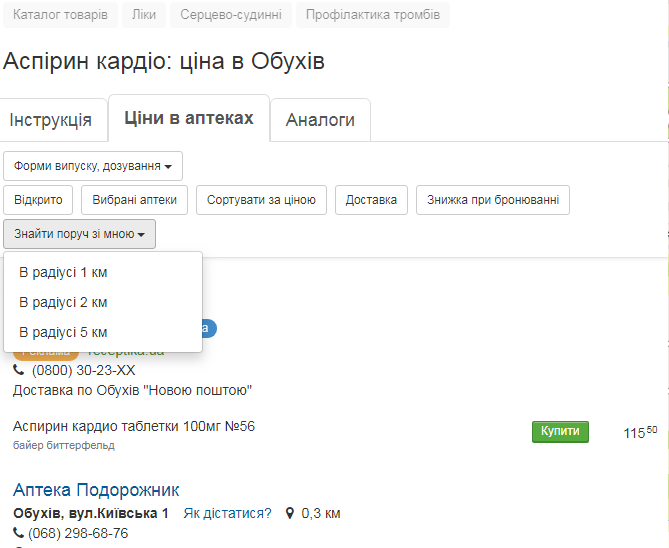Switch to the Аналоги tab
Screen dimensions: 669x548
click(320, 120)
